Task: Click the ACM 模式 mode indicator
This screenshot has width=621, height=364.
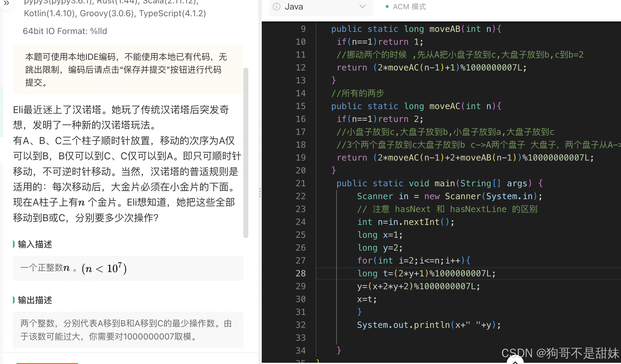Action: click(x=406, y=7)
